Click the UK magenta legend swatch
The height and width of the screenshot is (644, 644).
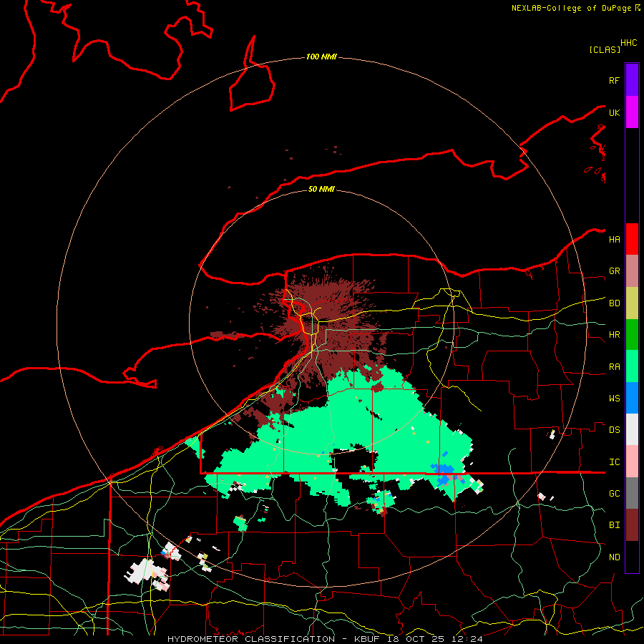[632, 112]
